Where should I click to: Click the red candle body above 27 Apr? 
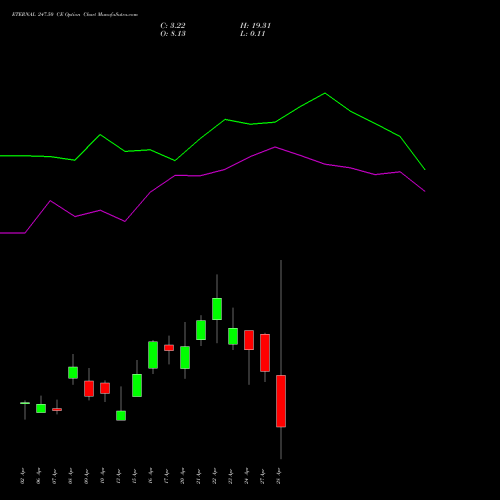265,353
